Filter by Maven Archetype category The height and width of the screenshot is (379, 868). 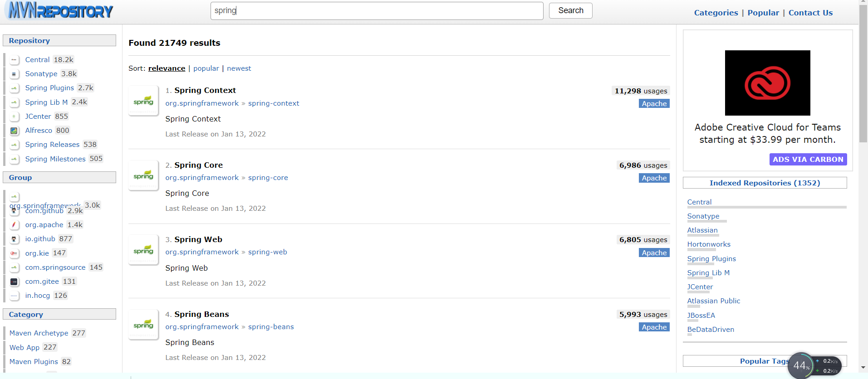pos(39,333)
